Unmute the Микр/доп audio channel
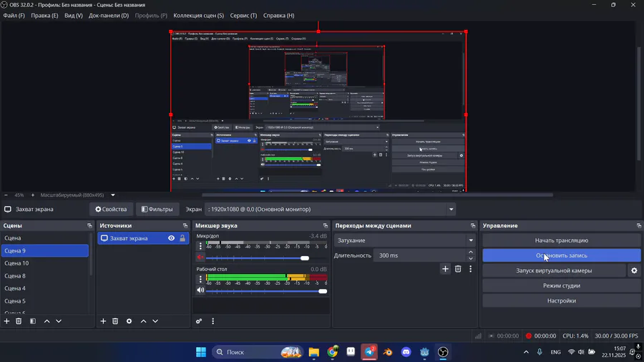Viewport: 644px width, 362px height. pos(200,258)
